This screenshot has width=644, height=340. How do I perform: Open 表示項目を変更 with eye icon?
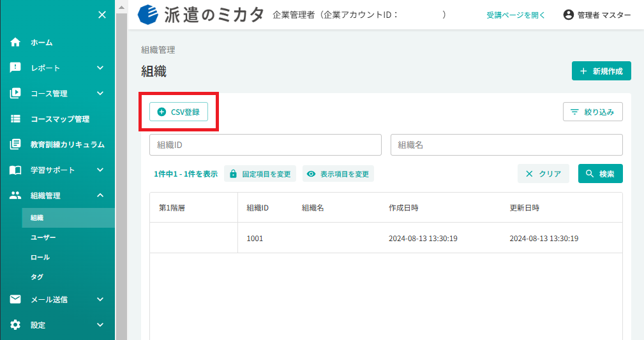(x=338, y=174)
